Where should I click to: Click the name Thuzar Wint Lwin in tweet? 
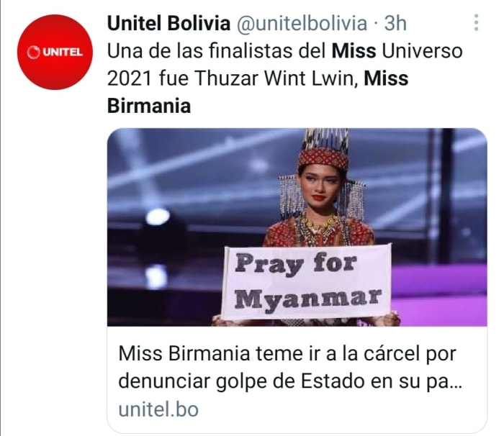click(276, 78)
